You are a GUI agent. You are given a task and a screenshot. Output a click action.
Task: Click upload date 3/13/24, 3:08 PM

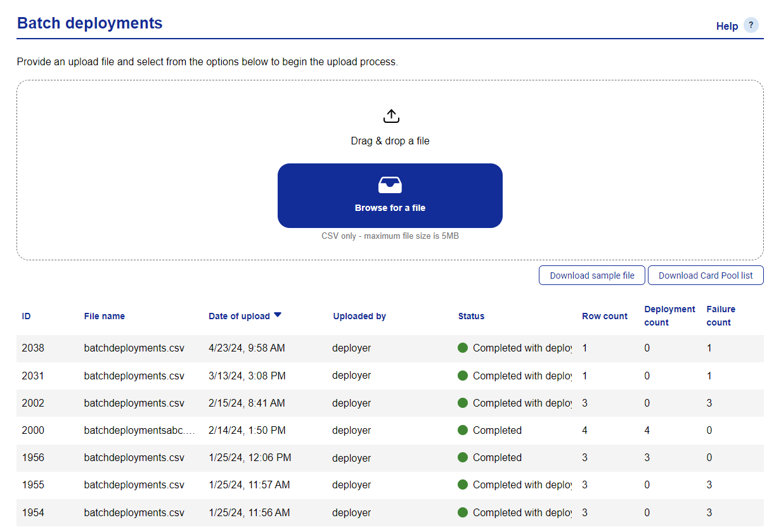point(247,376)
